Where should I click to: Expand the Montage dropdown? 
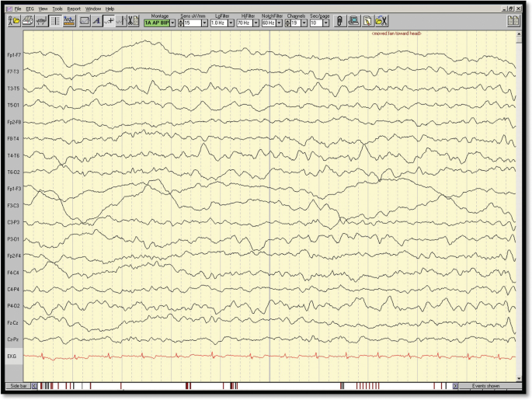click(x=172, y=23)
